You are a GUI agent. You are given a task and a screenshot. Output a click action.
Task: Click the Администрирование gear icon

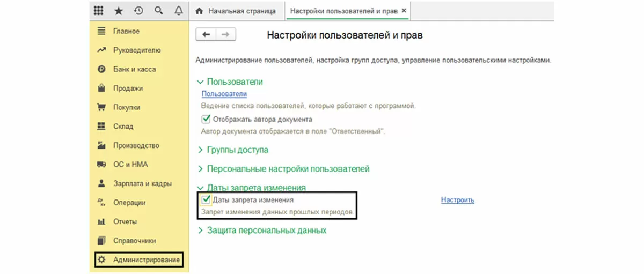click(101, 260)
